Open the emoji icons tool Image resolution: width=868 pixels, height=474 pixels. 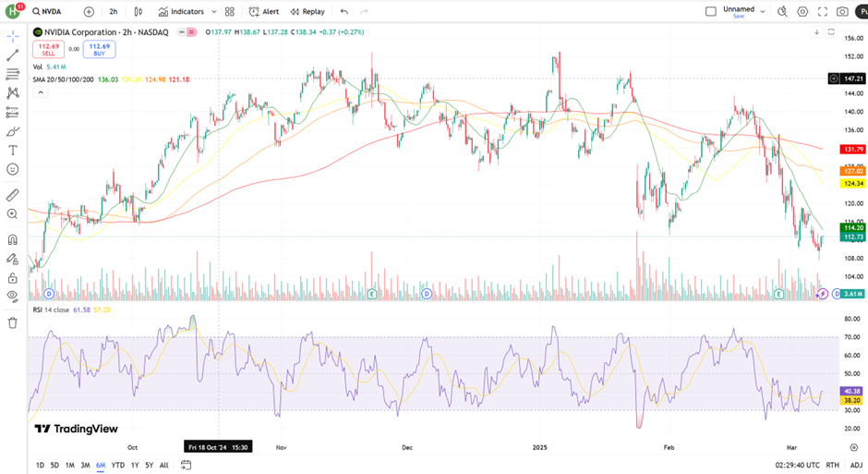click(x=13, y=169)
